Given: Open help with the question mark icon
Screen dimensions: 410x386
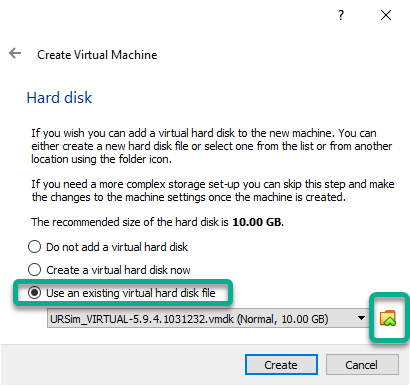Looking at the screenshot, I should 341,15.
